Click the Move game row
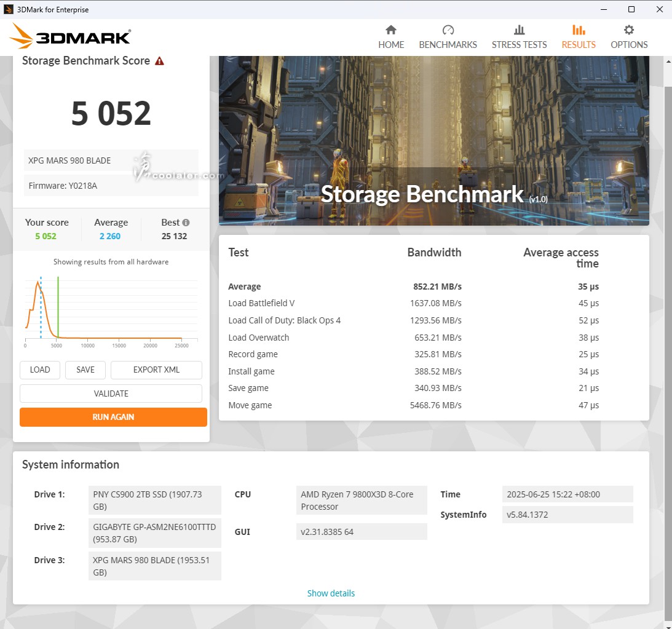Image resolution: width=672 pixels, height=629 pixels. [413, 405]
